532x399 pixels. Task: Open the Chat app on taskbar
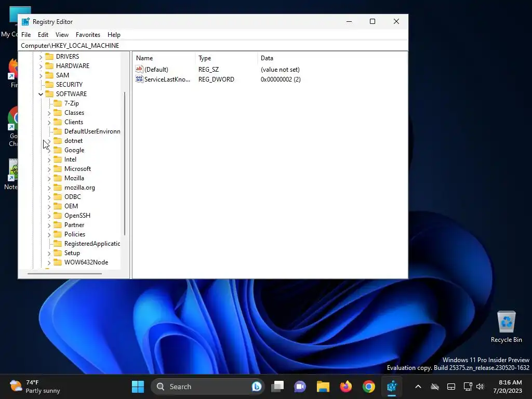(300, 387)
